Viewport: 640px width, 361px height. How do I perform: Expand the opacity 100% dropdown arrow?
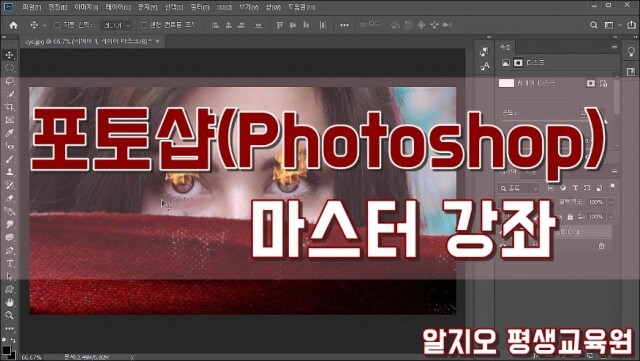[611, 202]
